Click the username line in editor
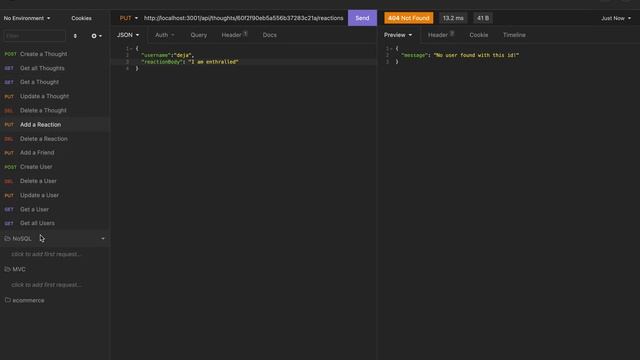The image size is (640, 360). [167, 55]
